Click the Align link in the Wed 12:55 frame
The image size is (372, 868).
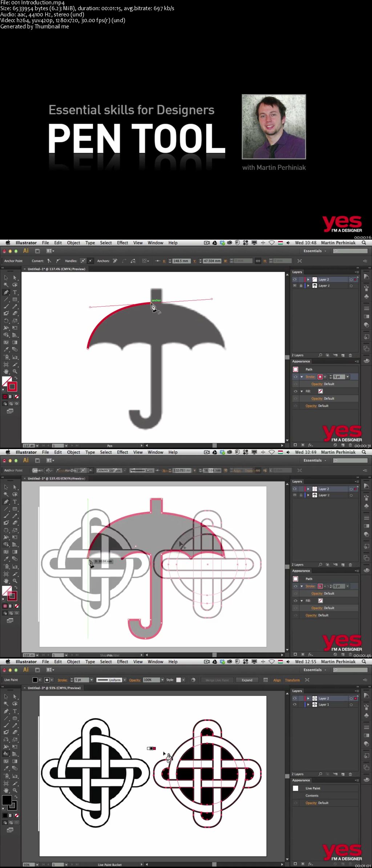click(277, 680)
